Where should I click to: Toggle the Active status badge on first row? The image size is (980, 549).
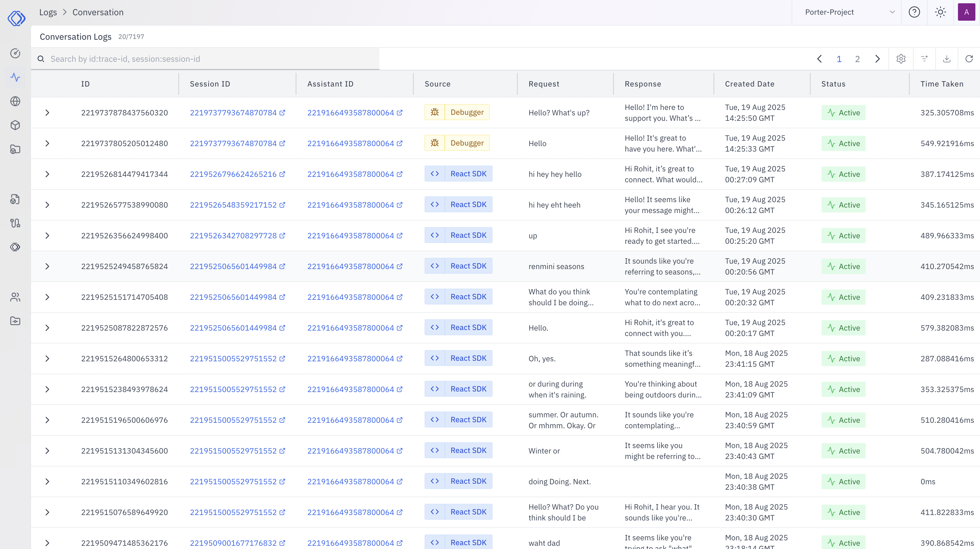pos(843,113)
